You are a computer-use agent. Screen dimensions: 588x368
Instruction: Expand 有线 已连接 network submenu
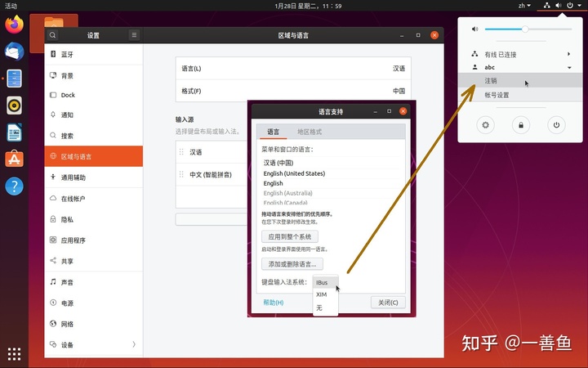pos(520,55)
